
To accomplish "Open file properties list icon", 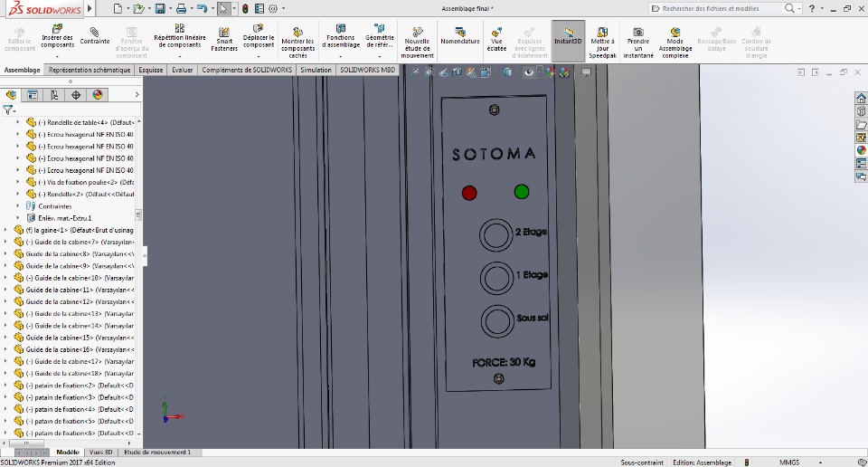I will 259,8.
